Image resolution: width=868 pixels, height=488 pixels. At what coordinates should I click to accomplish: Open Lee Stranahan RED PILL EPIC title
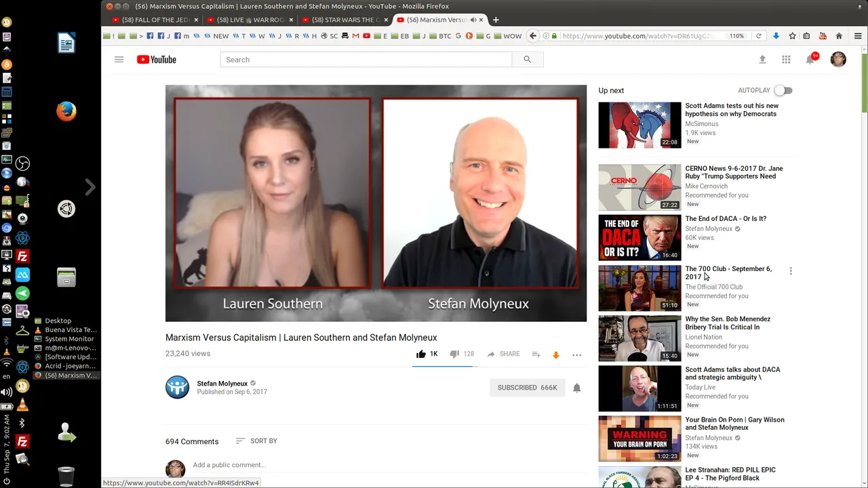tap(730, 474)
